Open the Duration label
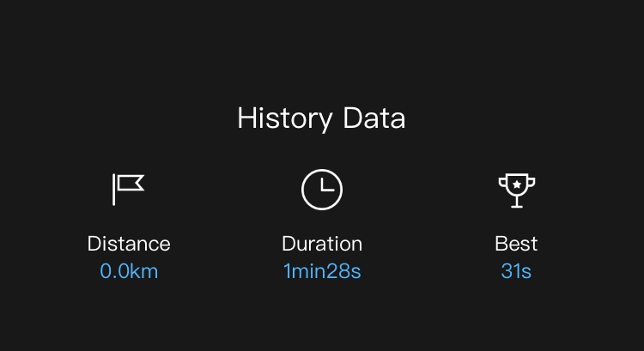Viewport: 644px width, 351px height. coord(322,244)
